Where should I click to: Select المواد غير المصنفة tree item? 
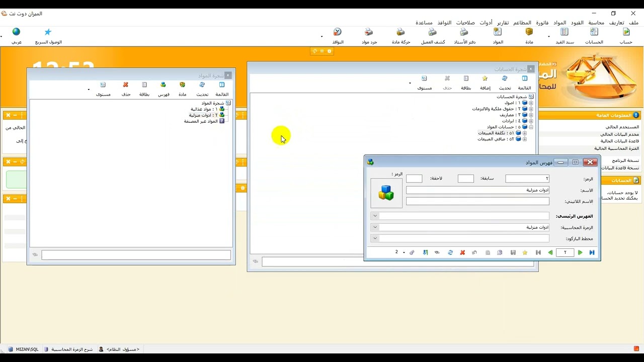tap(201, 121)
